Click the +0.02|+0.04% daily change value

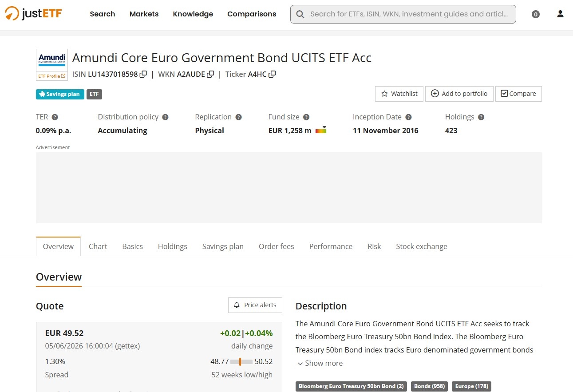coord(246,333)
